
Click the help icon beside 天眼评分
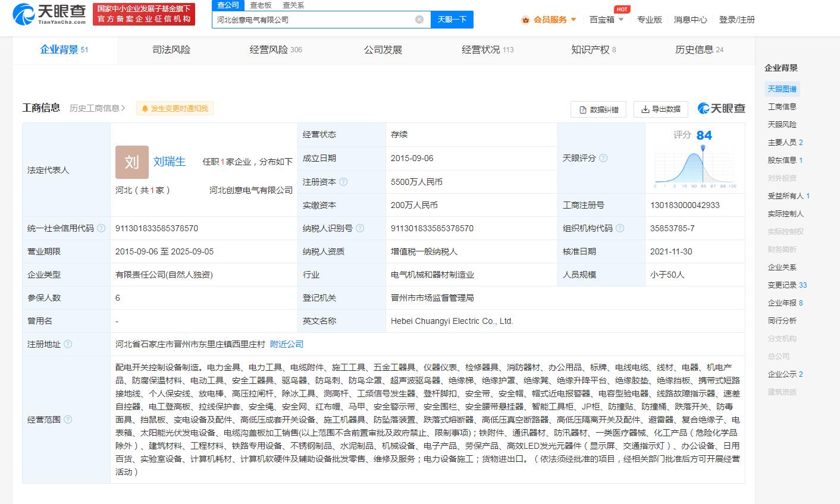point(603,158)
